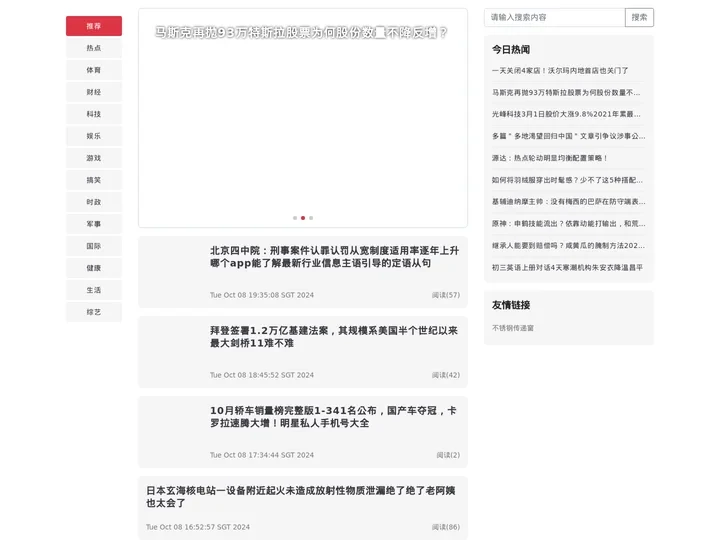Viewport: 720px width, 540px height.
Task: Open hot news 一天关闭4家店 沃尔玛
Action: (560, 71)
